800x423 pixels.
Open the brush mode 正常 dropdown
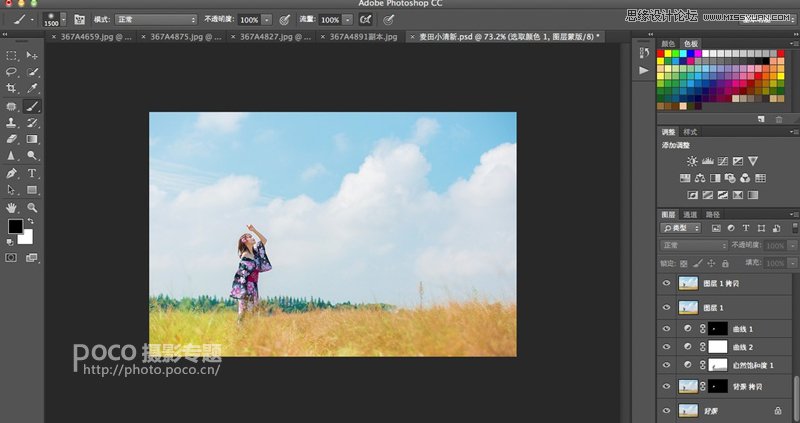click(156, 19)
